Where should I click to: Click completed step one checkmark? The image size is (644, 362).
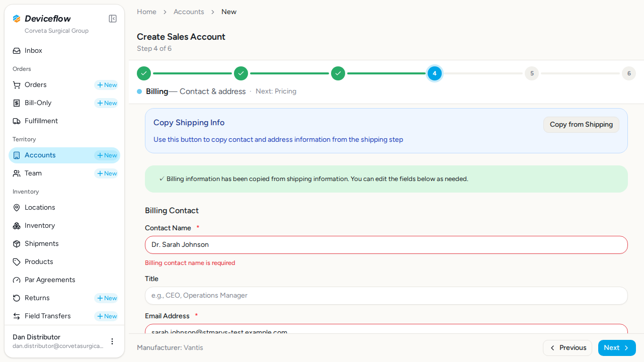pyautogui.click(x=144, y=73)
